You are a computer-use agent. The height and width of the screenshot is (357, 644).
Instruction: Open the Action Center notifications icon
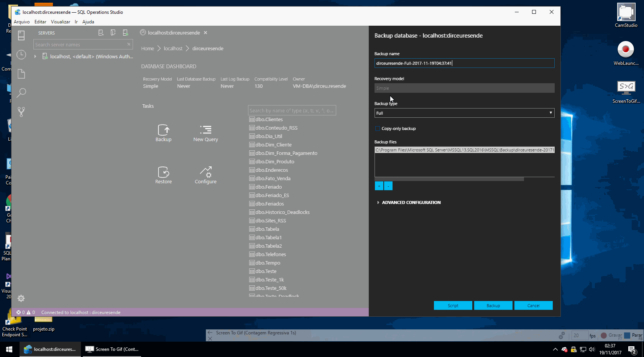tap(632, 349)
